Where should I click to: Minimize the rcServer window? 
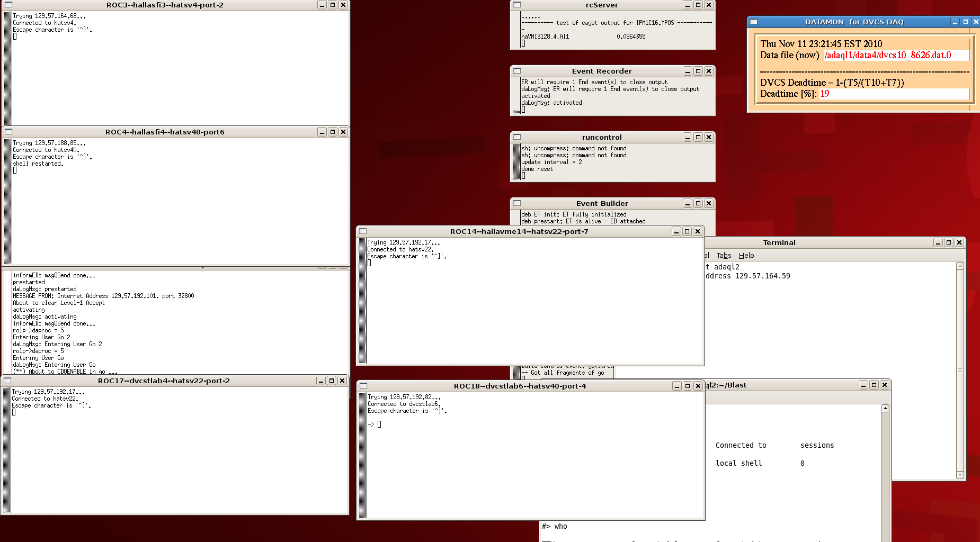pos(688,5)
